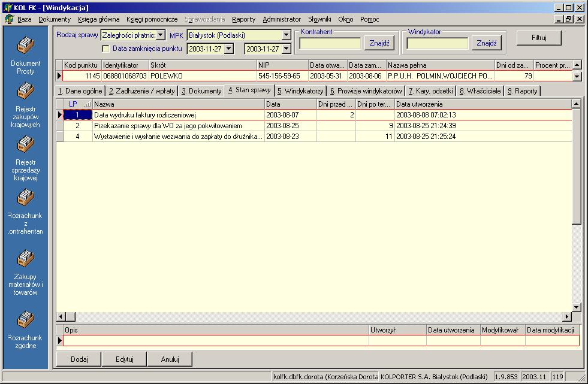Click the Filtruj button
The width and height of the screenshot is (588, 384).
539,38
